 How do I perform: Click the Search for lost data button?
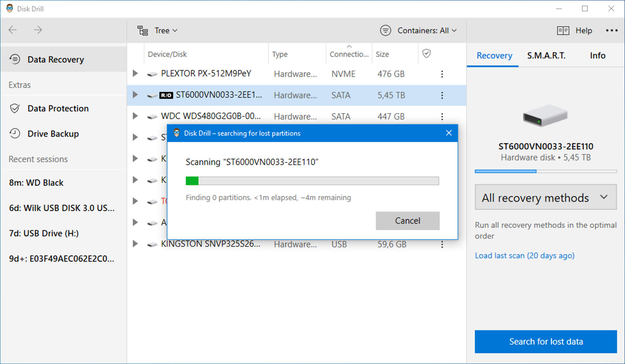coord(546,341)
